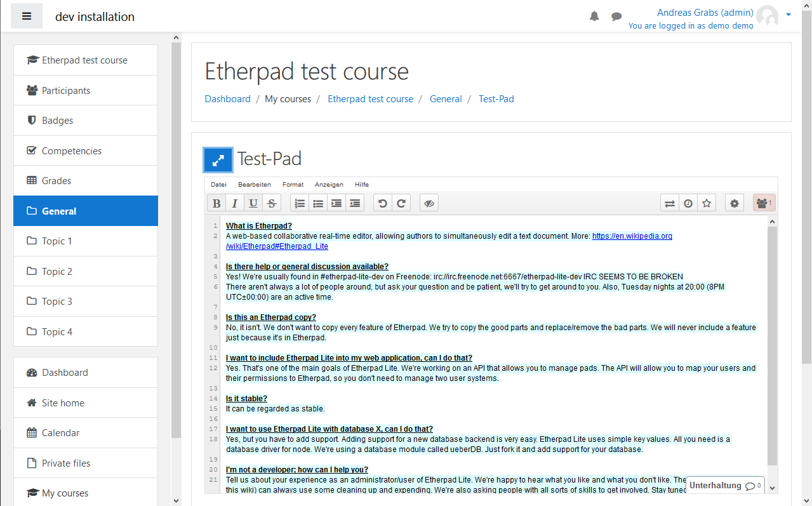Click the "What is Etherpad?" heading
The width and height of the screenshot is (812, 506).
click(259, 226)
